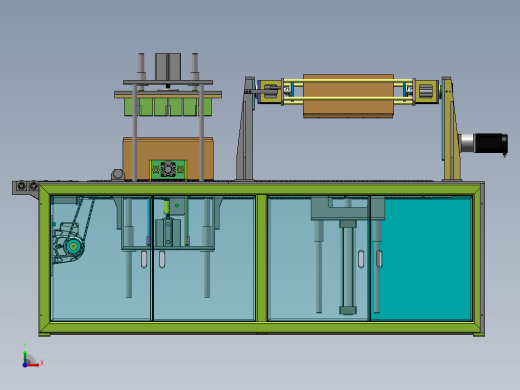Screen dimensions: 520x390
Task: Select the brown box on the conveyor
Action: tap(168, 159)
